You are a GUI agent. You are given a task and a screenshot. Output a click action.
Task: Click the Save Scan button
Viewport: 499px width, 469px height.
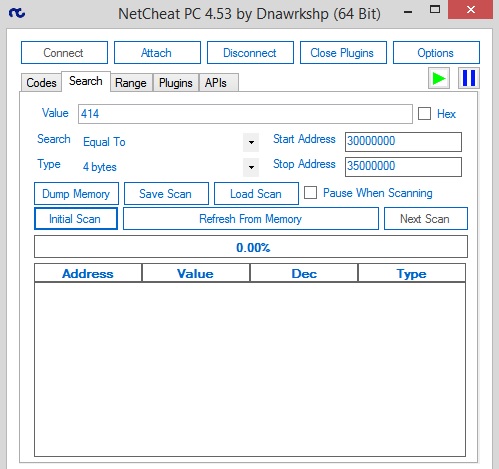tap(166, 193)
